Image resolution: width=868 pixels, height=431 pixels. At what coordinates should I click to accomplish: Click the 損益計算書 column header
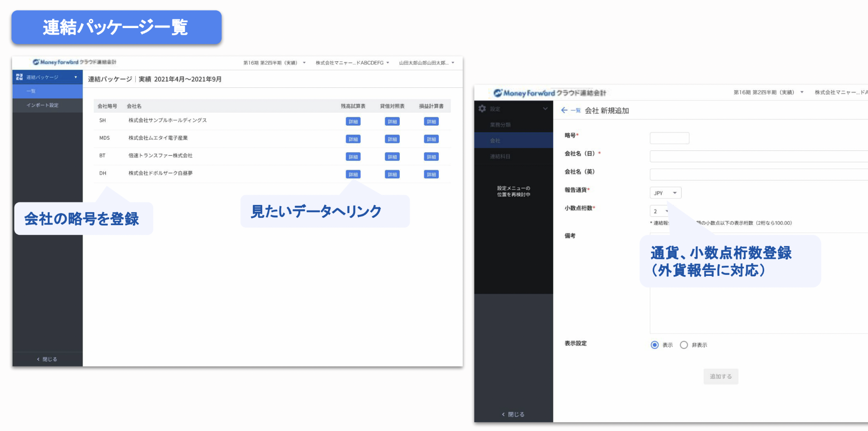[432, 106]
